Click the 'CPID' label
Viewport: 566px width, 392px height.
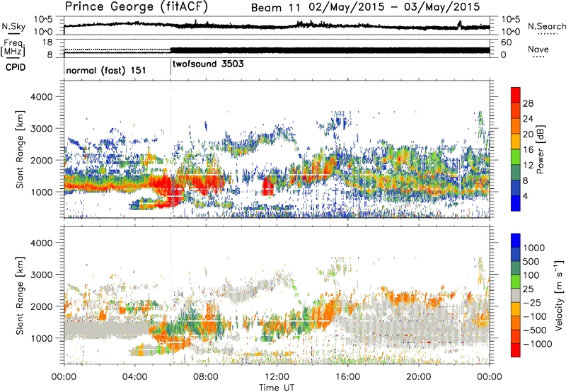click(x=16, y=67)
